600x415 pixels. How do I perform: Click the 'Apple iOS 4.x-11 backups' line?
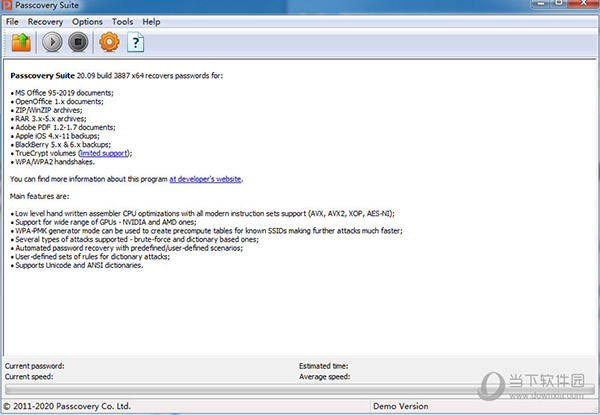coord(57,136)
